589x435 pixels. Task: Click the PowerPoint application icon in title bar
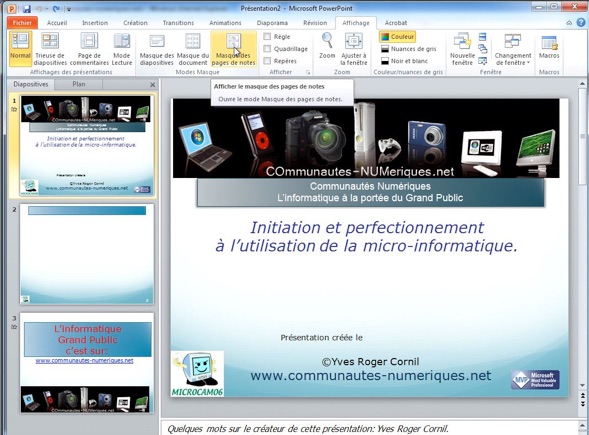pos(12,8)
